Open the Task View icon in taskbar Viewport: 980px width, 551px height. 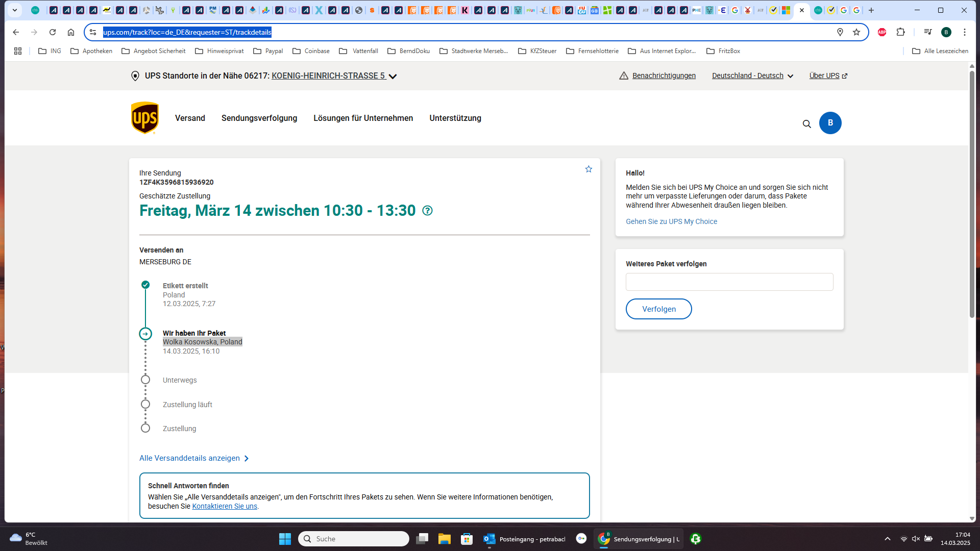click(x=422, y=539)
